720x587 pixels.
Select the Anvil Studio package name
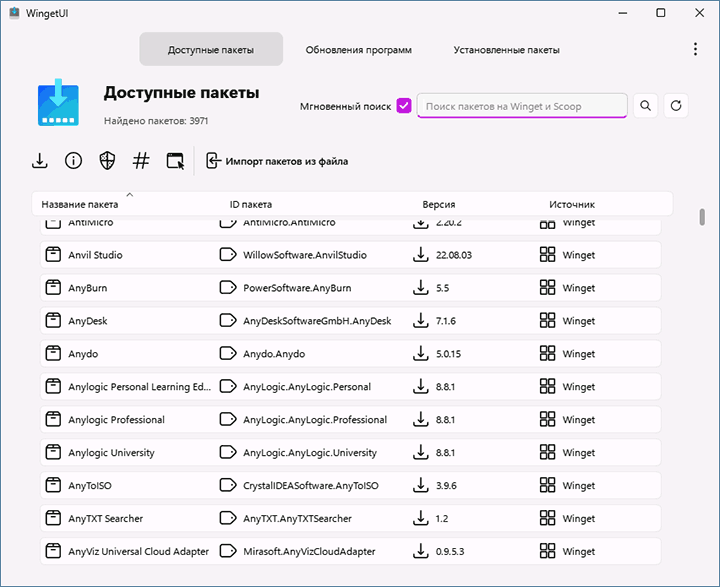pyautogui.click(x=96, y=255)
